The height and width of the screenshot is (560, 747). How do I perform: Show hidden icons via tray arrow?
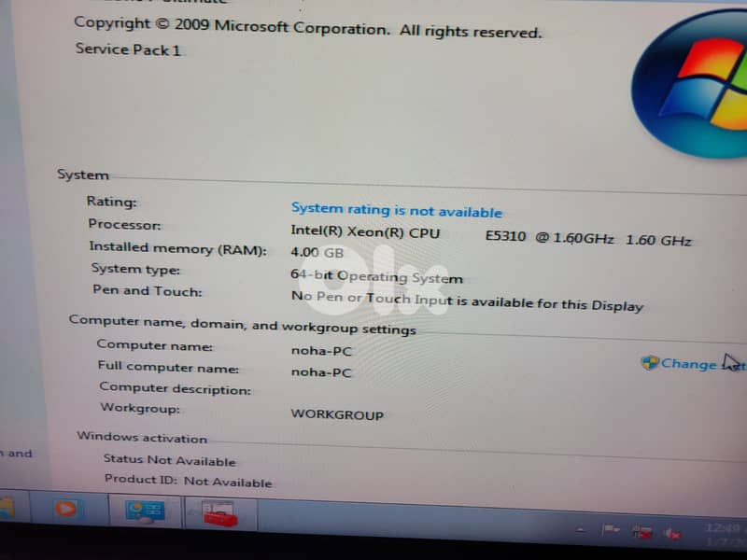(x=581, y=529)
